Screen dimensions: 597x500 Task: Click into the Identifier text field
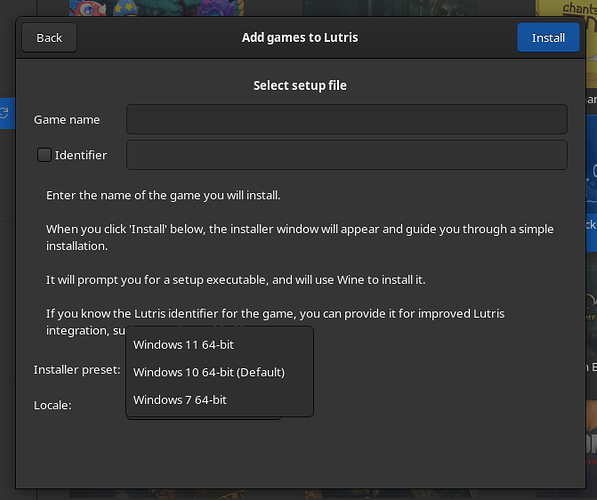point(347,155)
